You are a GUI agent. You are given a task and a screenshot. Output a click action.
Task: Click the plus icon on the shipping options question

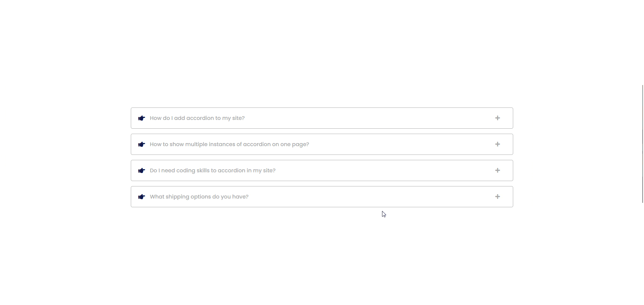point(497,197)
